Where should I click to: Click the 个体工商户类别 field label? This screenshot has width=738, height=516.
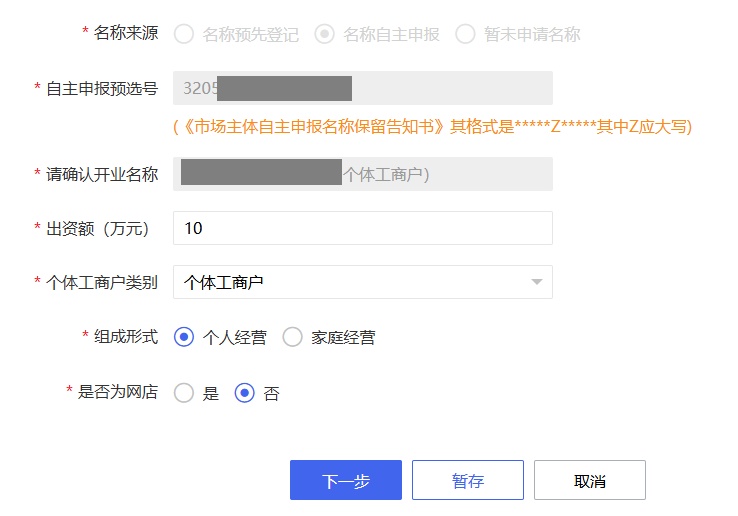102,282
